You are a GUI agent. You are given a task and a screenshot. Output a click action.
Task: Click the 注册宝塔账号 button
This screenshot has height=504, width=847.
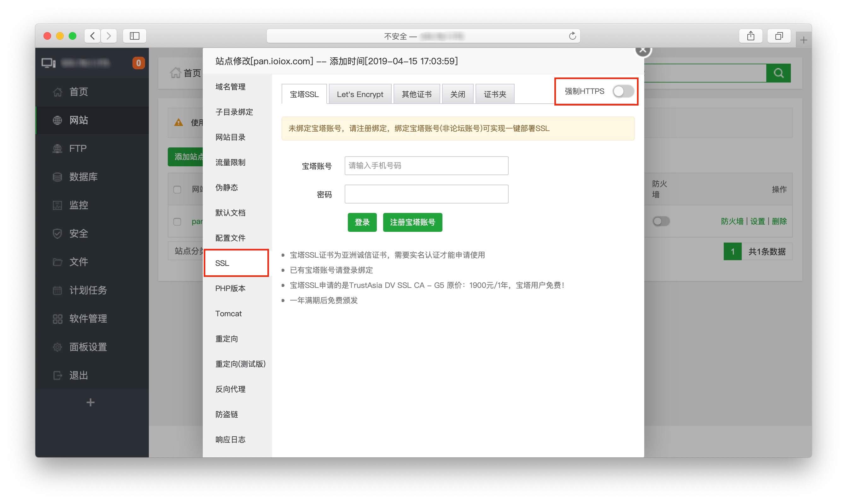point(412,222)
